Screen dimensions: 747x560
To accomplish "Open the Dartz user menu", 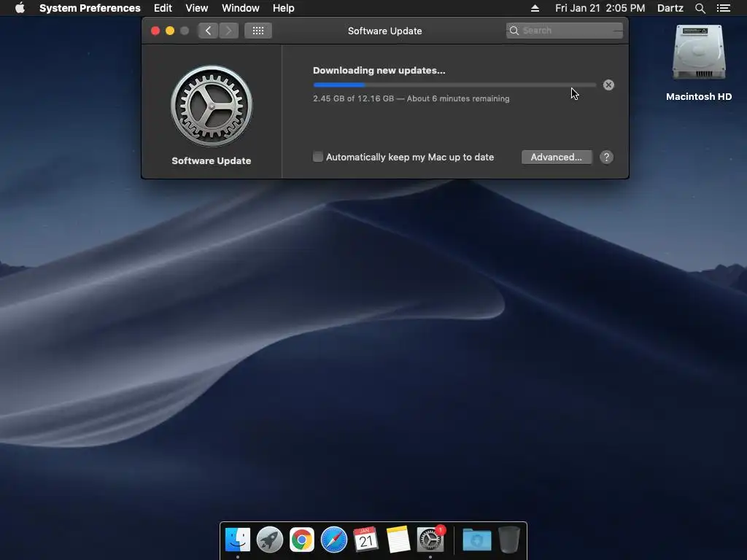I will pyautogui.click(x=670, y=8).
